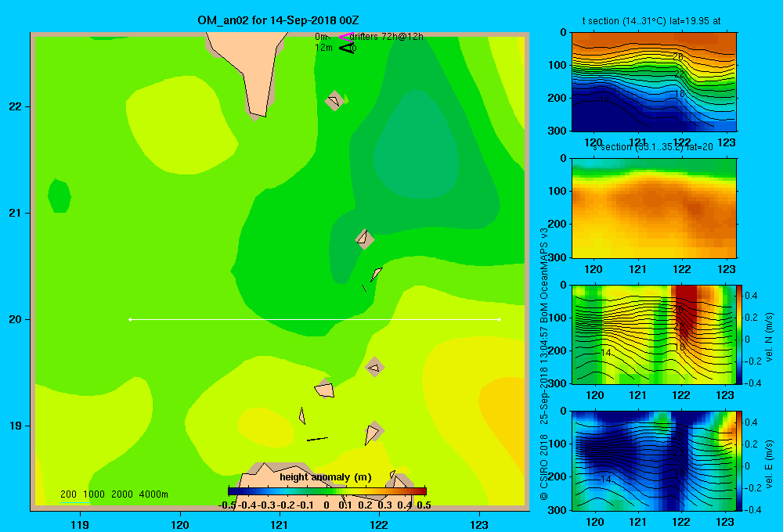
Task: Click the 'vel. N (m/s)' vertical label
Action: click(770, 337)
